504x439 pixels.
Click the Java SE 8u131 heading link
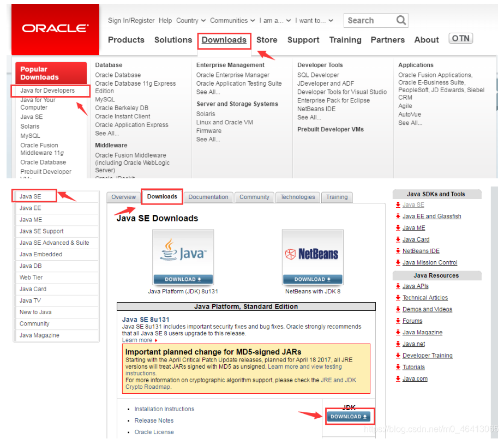click(146, 320)
